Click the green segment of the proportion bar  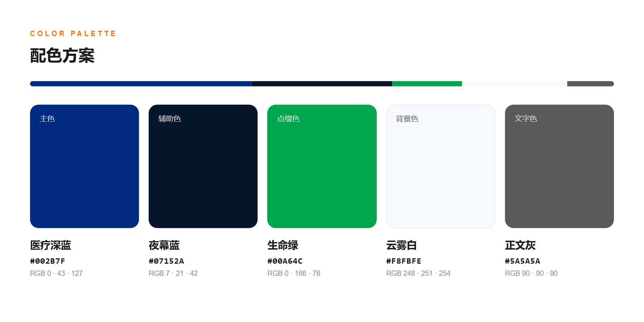pyautogui.click(x=427, y=84)
